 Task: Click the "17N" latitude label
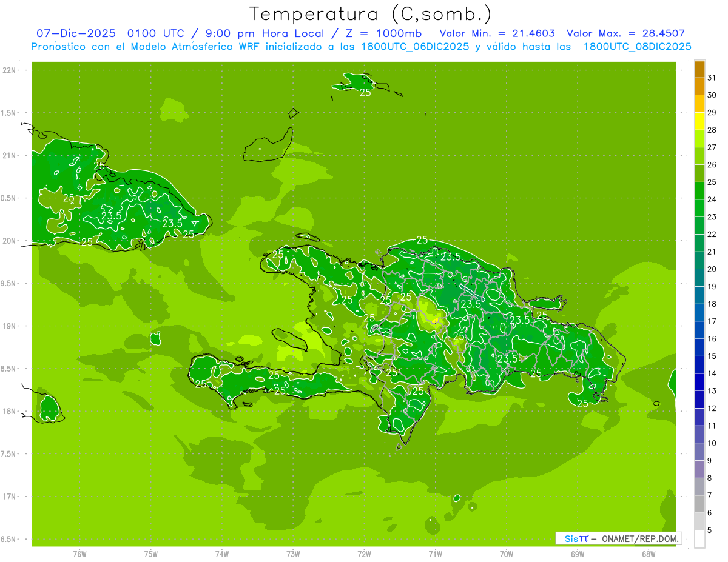(10, 497)
